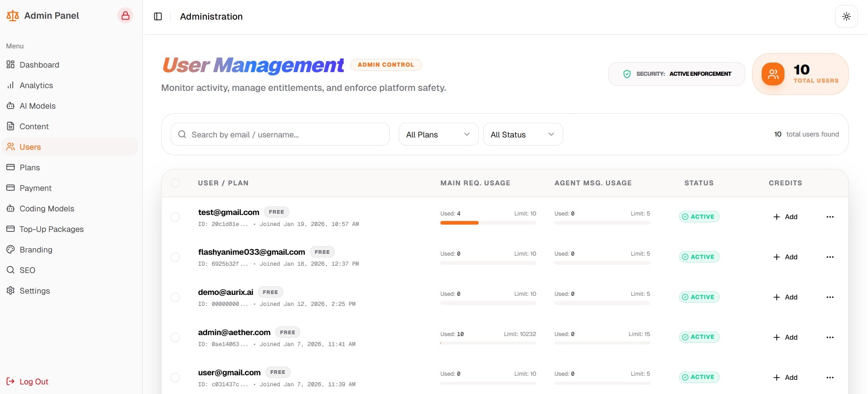Open the All Plans dropdown
Screen dimensions: 868x394
click(439, 134)
